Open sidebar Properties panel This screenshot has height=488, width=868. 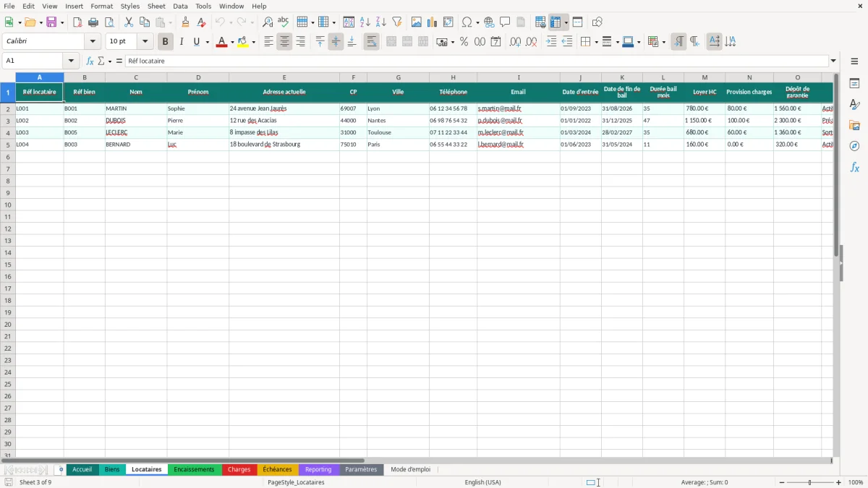click(854, 84)
